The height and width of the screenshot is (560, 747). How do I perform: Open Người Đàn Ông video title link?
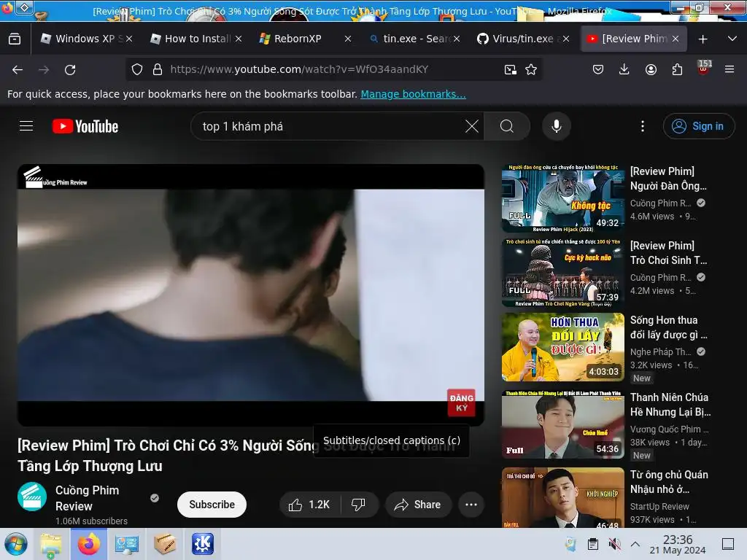point(668,178)
